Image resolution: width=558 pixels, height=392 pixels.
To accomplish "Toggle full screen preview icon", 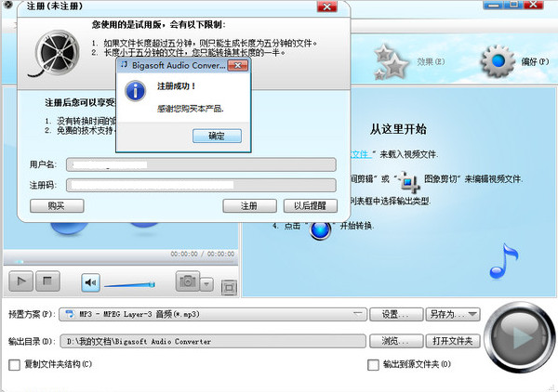I will [x=229, y=288].
